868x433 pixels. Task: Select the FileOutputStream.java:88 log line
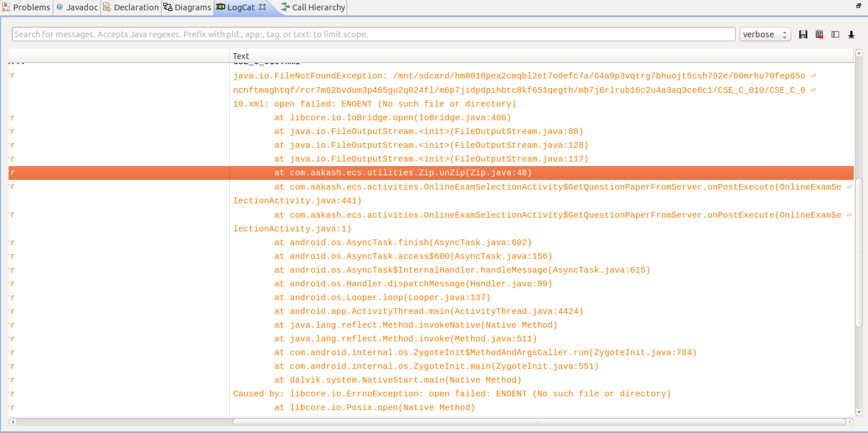click(431, 132)
